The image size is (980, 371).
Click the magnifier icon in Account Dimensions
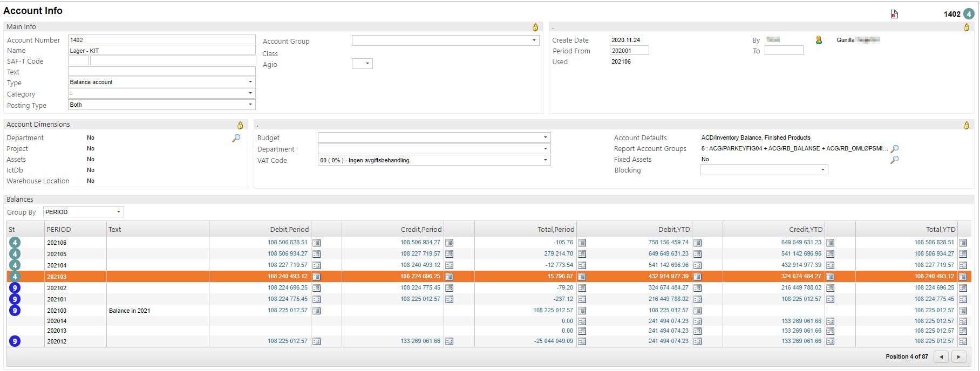point(236,139)
